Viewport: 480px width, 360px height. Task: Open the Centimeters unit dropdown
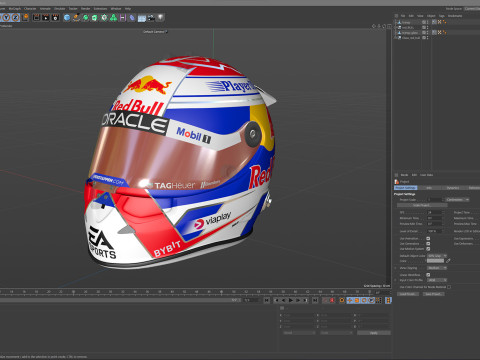(x=457, y=199)
